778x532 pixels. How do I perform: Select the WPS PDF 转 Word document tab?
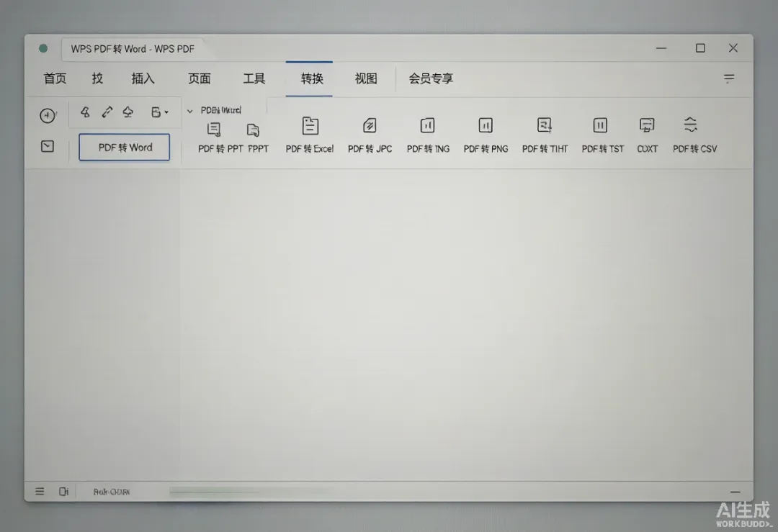pos(133,49)
